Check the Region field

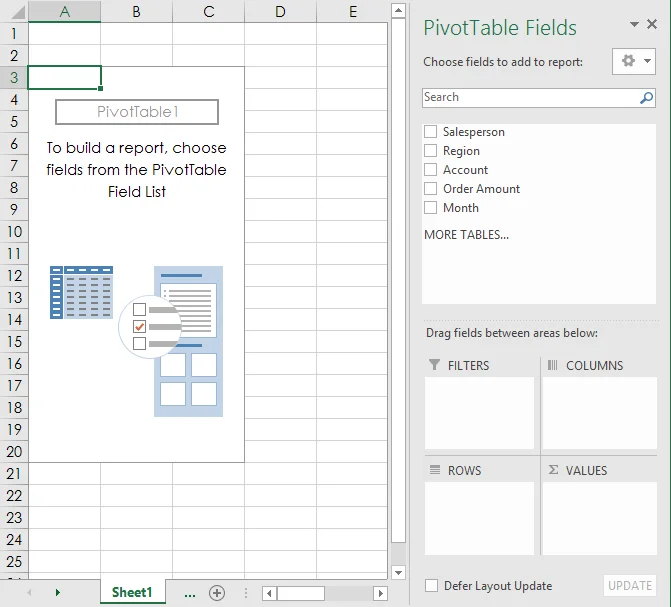pos(431,150)
